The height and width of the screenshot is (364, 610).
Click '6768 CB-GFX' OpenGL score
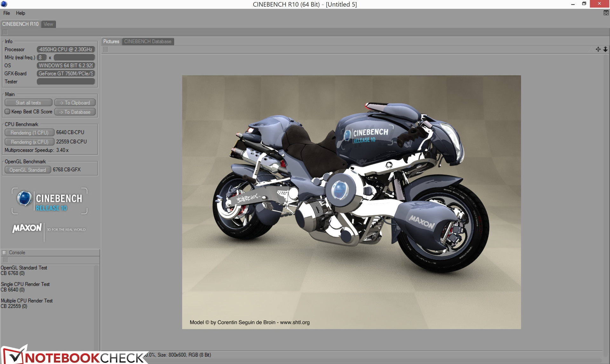coord(67,169)
